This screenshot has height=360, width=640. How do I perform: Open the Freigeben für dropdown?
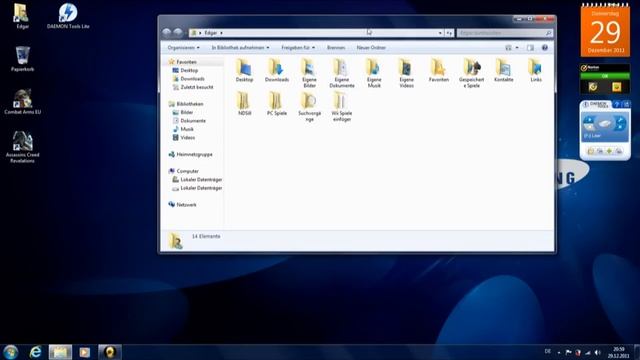(298, 48)
